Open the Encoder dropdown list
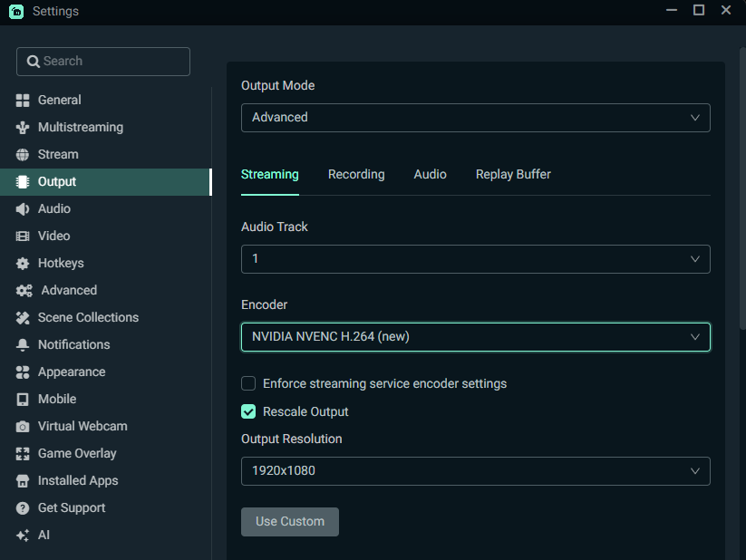746x560 pixels. tap(475, 337)
